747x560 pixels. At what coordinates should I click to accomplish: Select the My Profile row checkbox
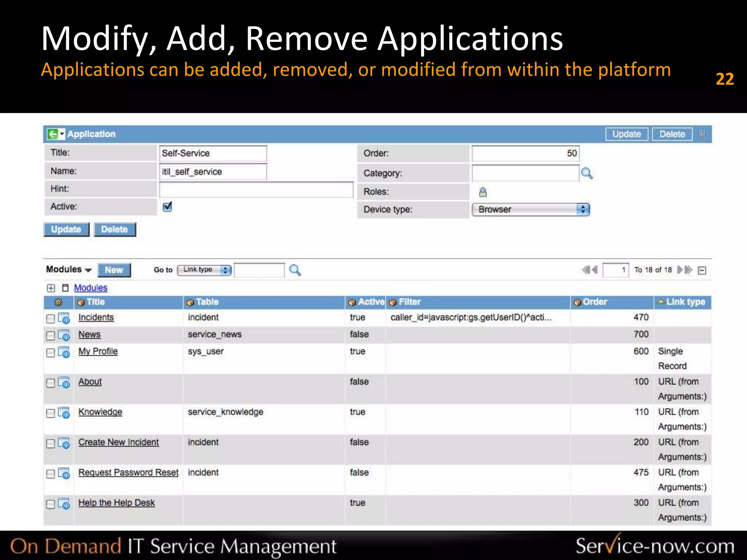click(51, 353)
